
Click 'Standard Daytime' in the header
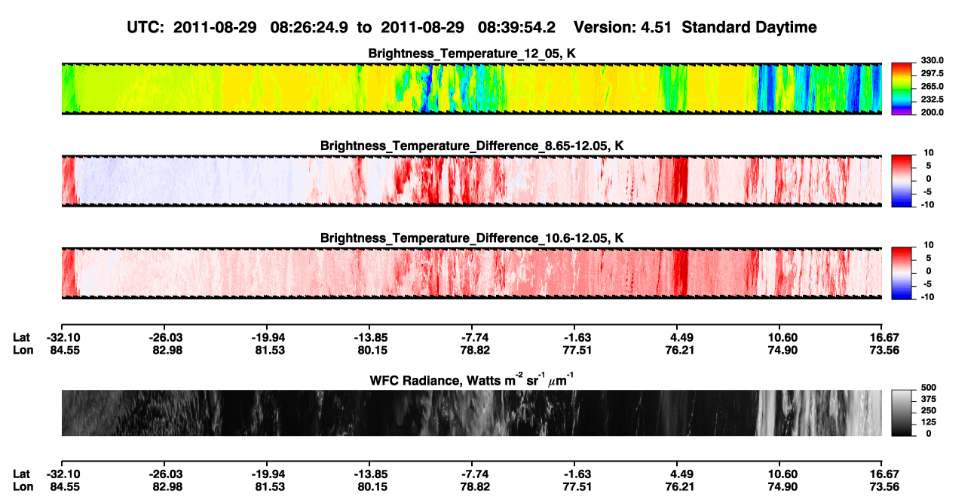tap(751, 28)
